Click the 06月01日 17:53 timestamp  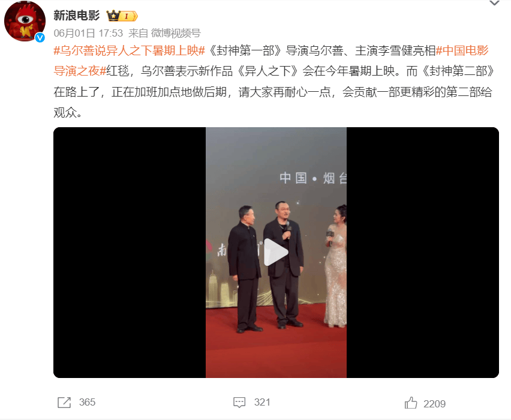(88, 33)
